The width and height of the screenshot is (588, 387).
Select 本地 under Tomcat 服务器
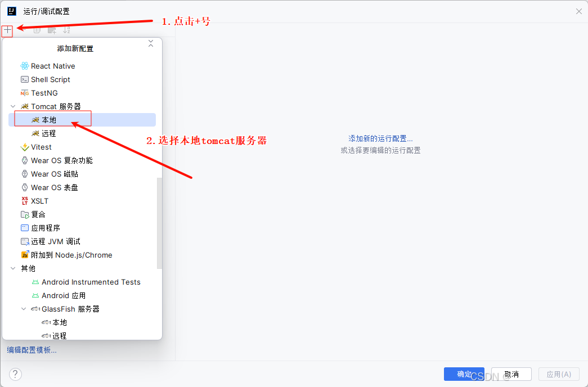[48, 119]
